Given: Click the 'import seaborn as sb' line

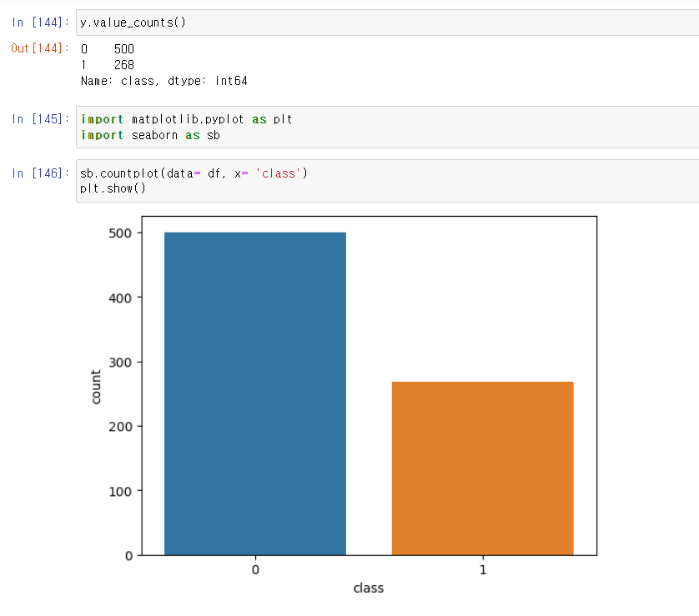Looking at the screenshot, I should click(x=150, y=135).
